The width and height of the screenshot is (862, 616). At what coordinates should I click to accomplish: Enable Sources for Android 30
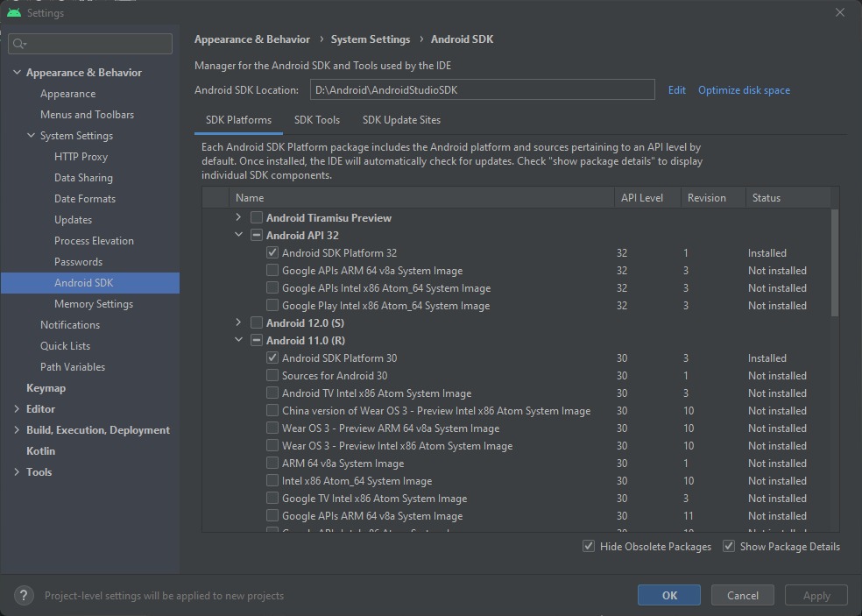click(272, 376)
